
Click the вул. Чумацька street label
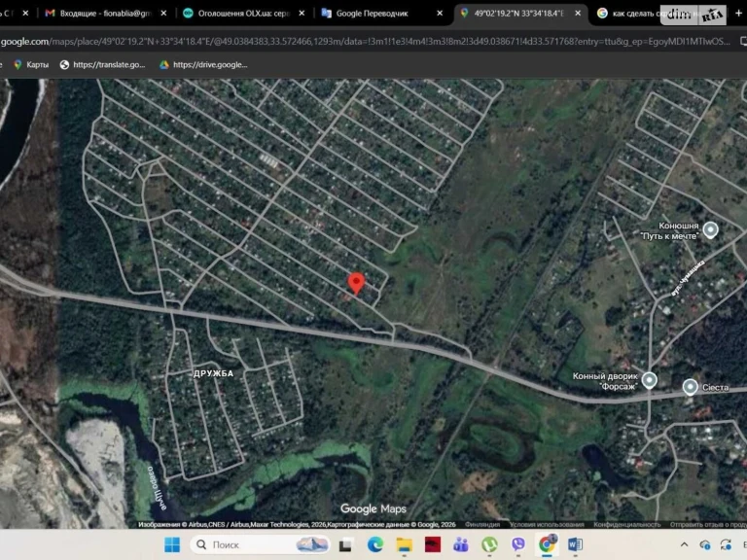tap(688, 279)
